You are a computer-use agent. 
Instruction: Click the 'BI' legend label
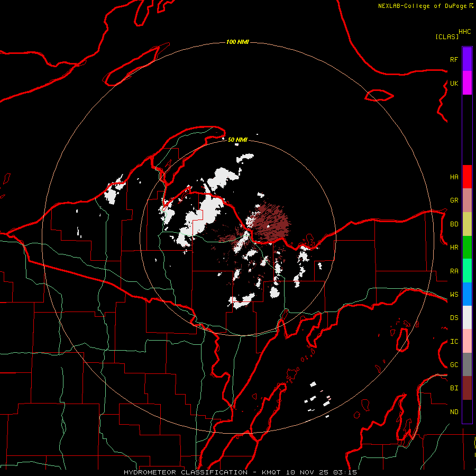coord(454,388)
